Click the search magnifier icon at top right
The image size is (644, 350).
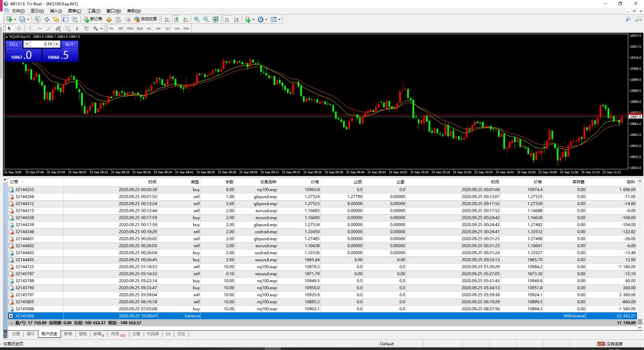(628, 19)
